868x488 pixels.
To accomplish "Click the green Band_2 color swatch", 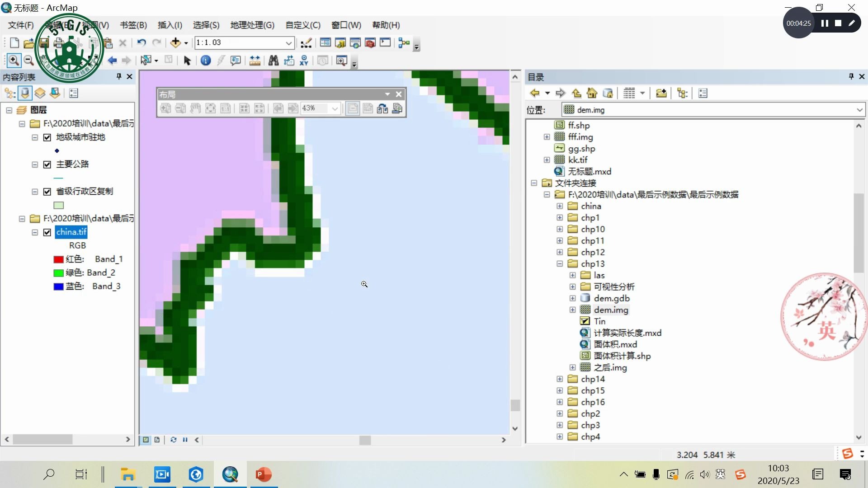I will [58, 272].
